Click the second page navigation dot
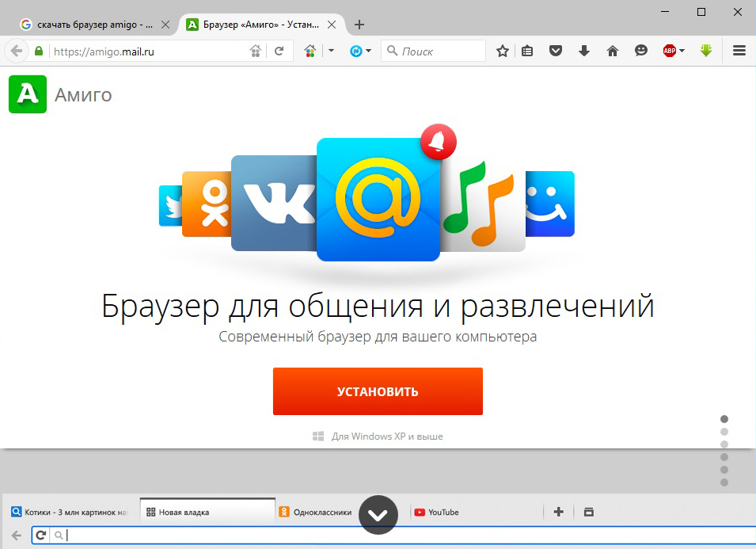756x549 pixels. point(724,432)
